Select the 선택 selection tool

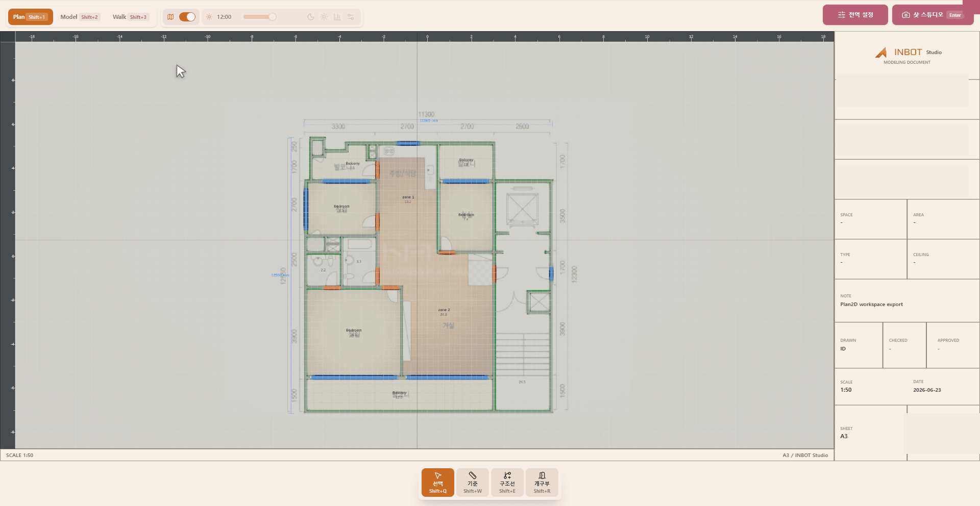click(437, 482)
